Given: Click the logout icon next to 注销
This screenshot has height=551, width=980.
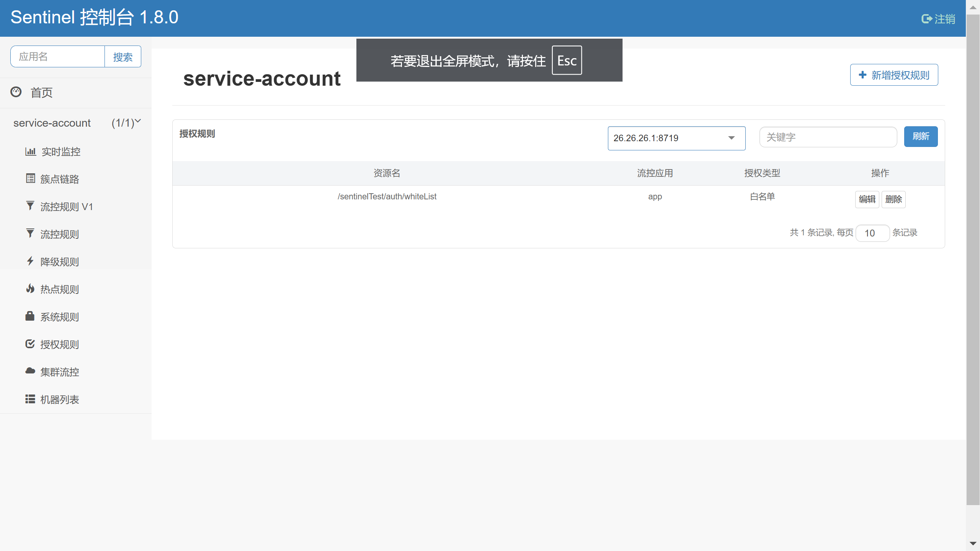Looking at the screenshot, I should point(926,19).
